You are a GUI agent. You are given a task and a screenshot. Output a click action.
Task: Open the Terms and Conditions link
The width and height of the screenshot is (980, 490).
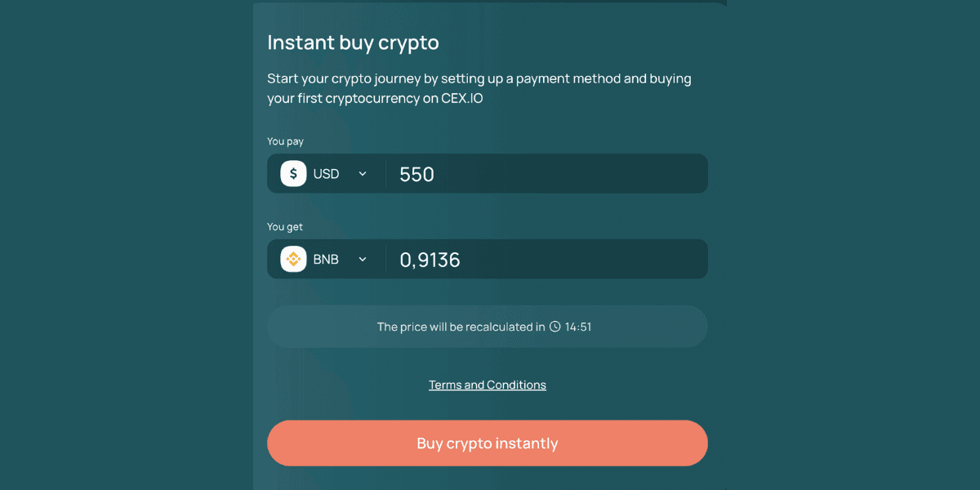(x=488, y=385)
